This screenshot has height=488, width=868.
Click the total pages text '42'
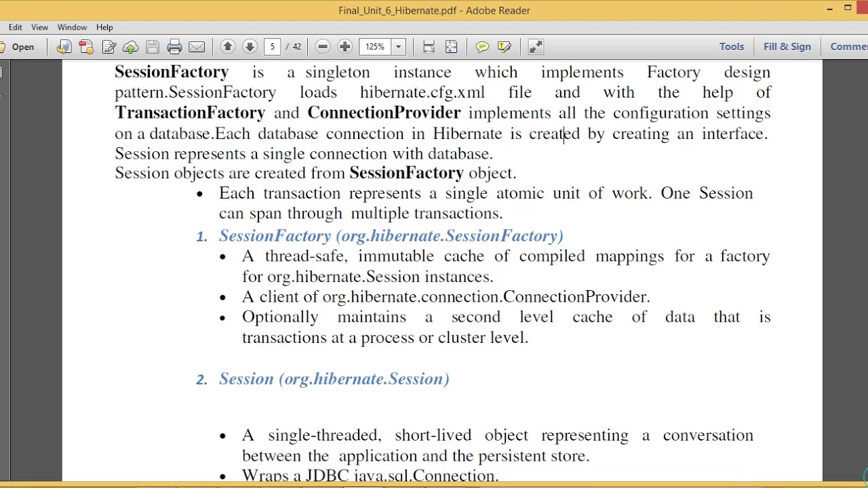coord(296,47)
